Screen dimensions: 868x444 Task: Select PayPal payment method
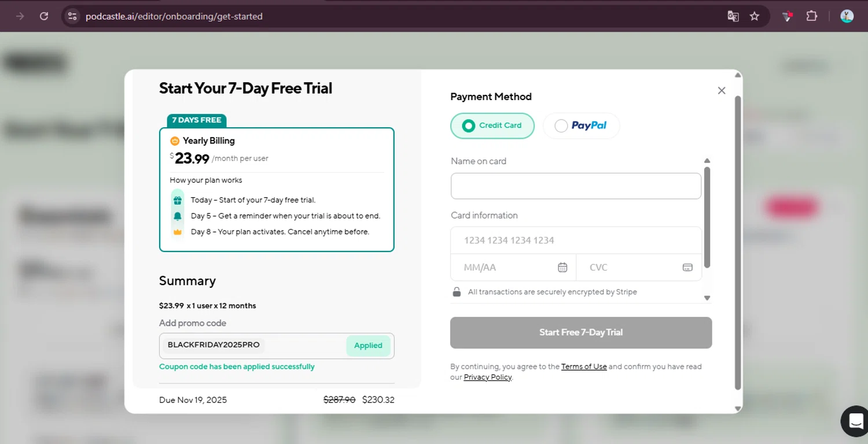click(581, 125)
